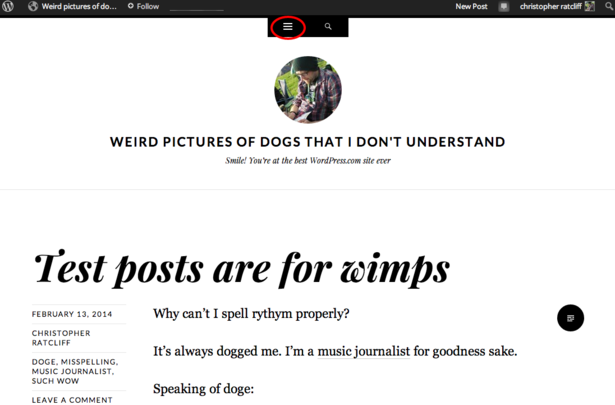
Task: Open notifications speech bubble icon
Action: click(x=504, y=6)
